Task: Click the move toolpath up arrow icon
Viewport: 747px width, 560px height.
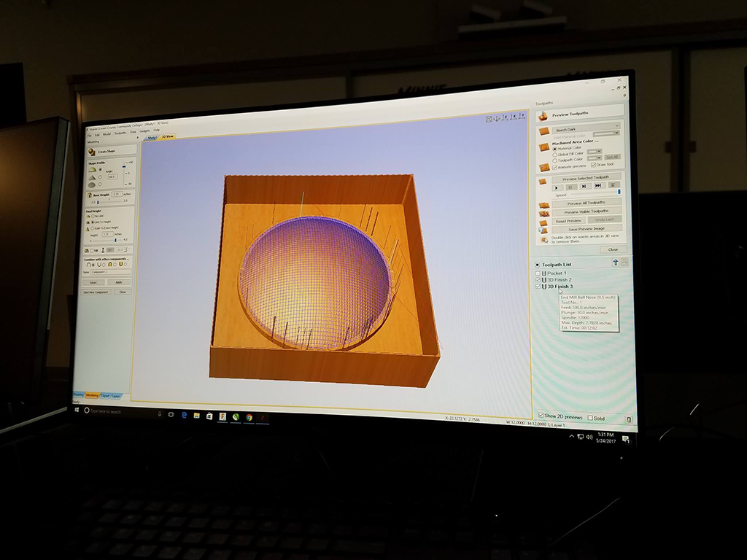Action: coord(615,262)
